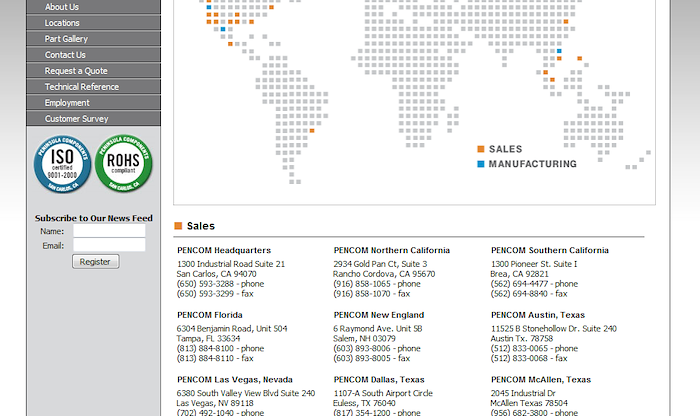Click the MANUFACTURING legend label
Viewport: 700px width, 416px height.
click(x=533, y=164)
